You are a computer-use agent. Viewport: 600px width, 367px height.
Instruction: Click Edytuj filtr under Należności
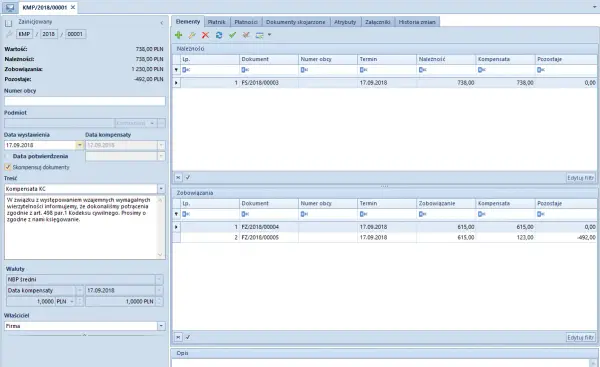pyautogui.click(x=580, y=178)
